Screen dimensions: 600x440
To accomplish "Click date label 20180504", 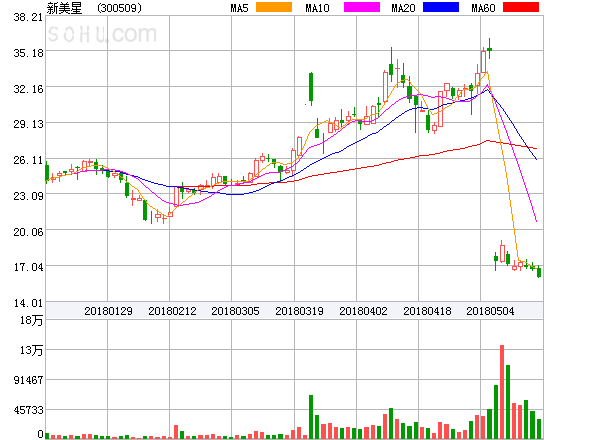I will [490, 311].
